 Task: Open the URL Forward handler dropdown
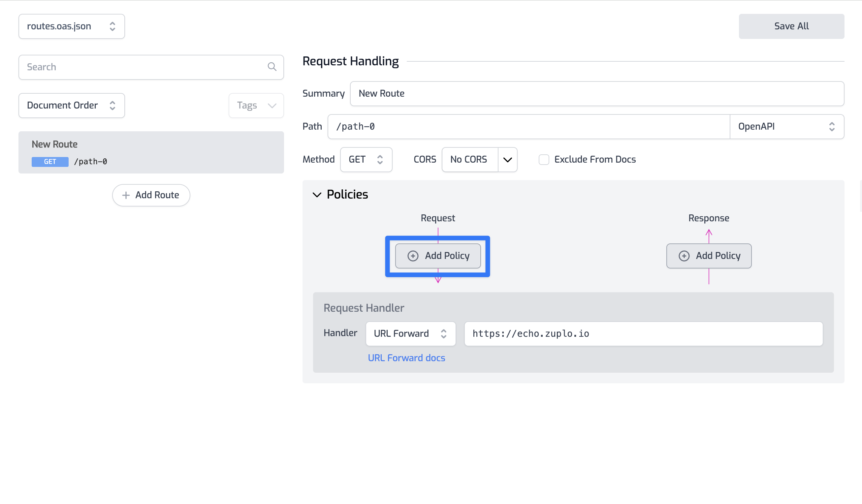click(x=410, y=334)
